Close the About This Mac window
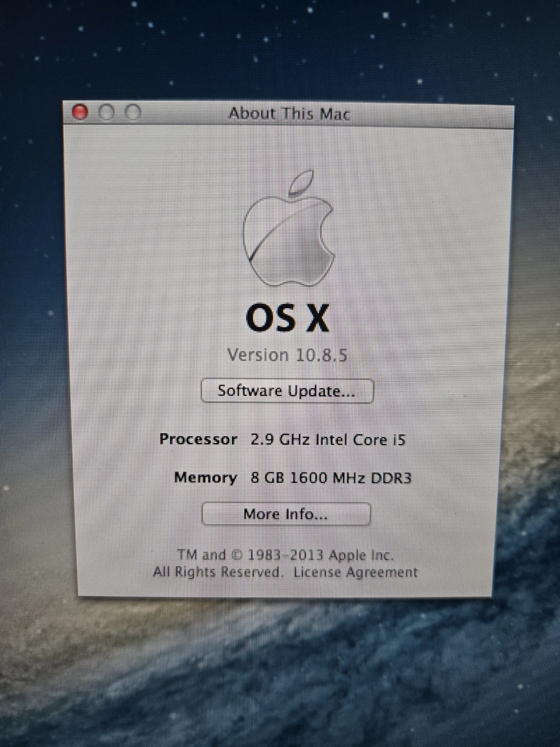Screen dimensions: 560x747 click(80, 112)
